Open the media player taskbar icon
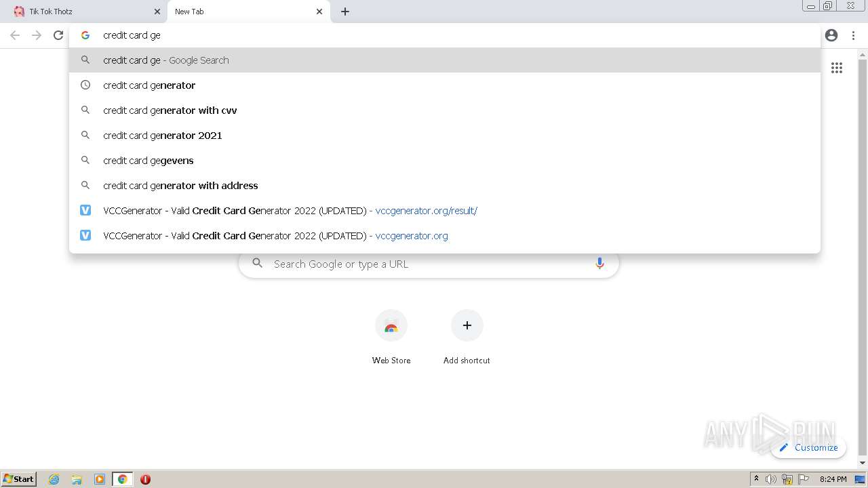This screenshot has width=868, height=488. click(x=100, y=479)
